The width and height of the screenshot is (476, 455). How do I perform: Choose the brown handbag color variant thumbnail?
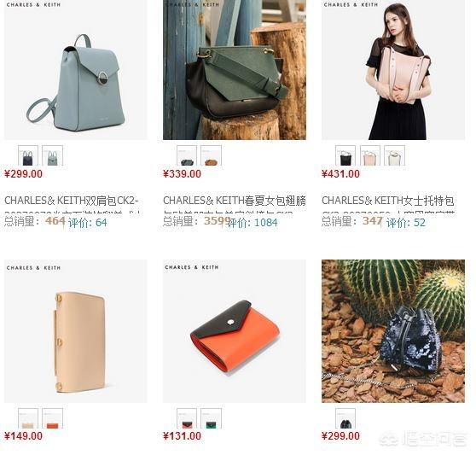pyautogui.click(x=211, y=155)
